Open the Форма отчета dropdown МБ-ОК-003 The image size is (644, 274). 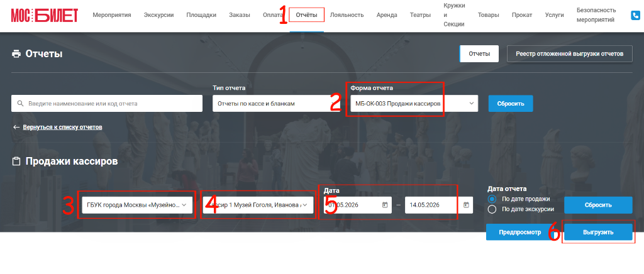[x=414, y=103]
